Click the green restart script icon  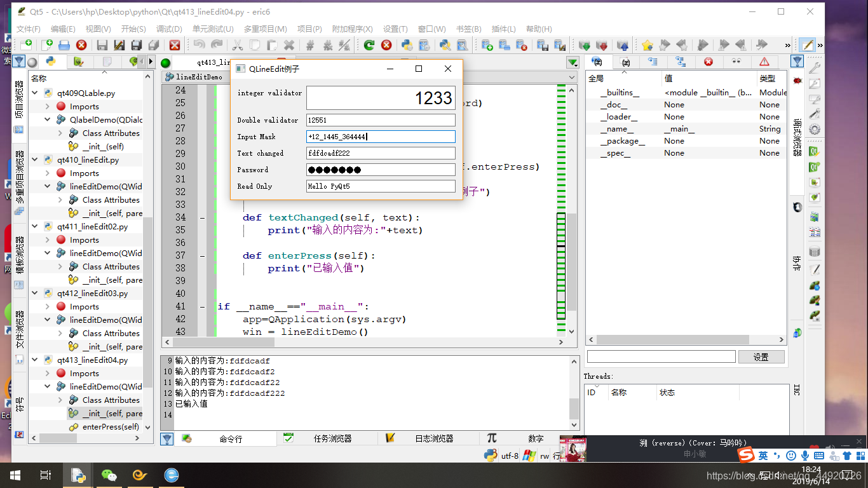click(369, 44)
